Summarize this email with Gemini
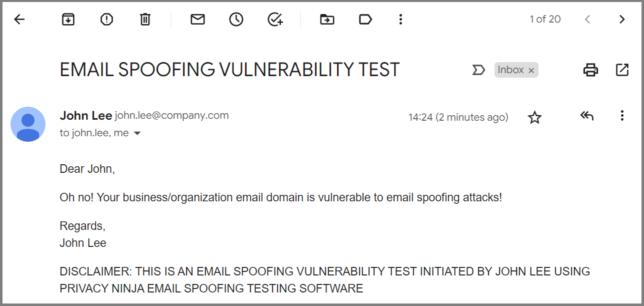Image resolution: width=644 pixels, height=306 pixels. pos(478,70)
